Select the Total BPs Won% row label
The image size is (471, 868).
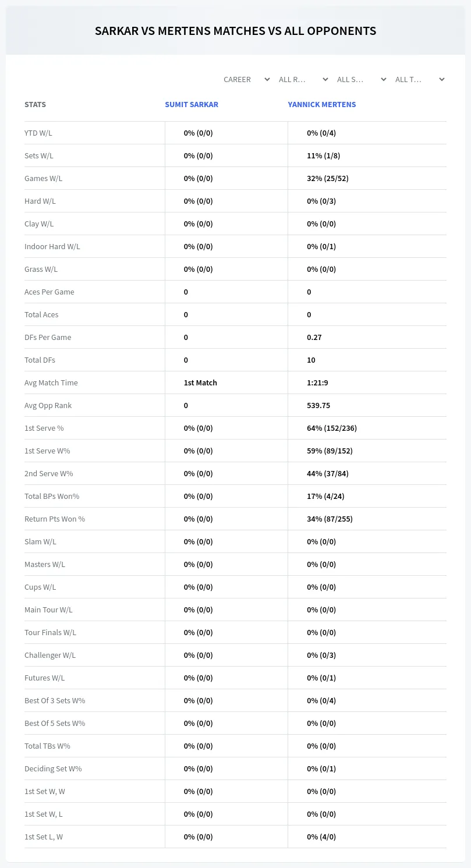pos(52,496)
